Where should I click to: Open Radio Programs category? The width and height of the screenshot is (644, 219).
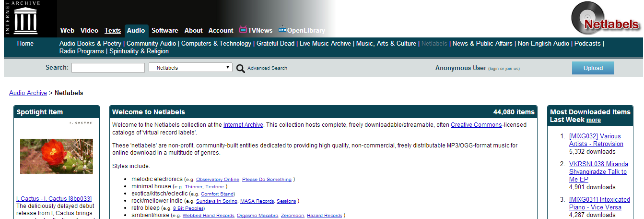82,51
